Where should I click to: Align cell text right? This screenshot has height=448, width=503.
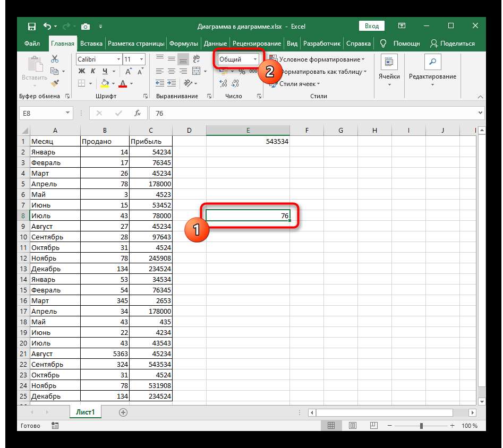(183, 71)
